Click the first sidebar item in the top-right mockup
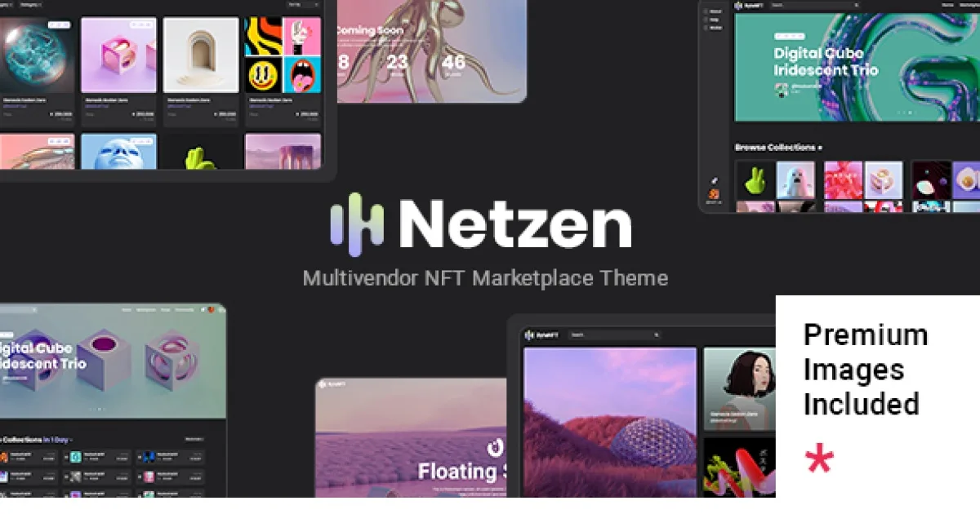Viewport: 980px width, 514px height. 715,11
